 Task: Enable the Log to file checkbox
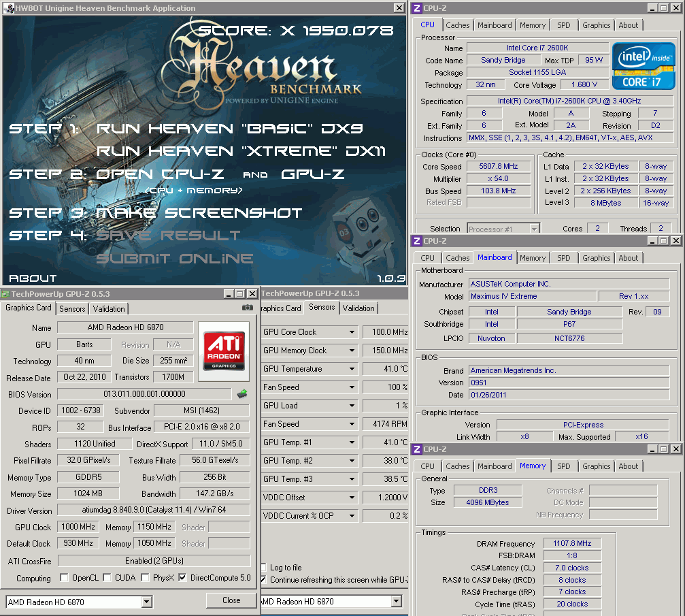point(263,568)
